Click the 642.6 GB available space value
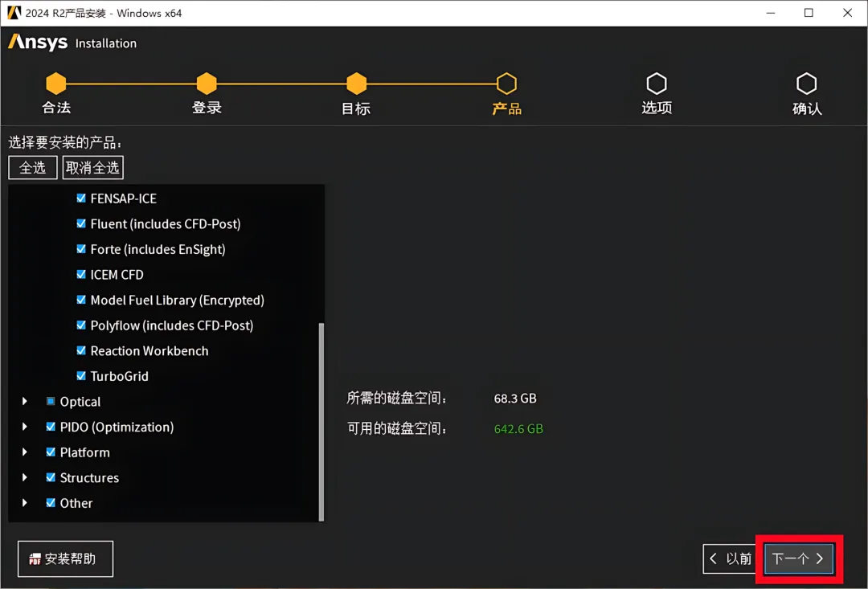This screenshot has width=868, height=589. (x=518, y=429)
